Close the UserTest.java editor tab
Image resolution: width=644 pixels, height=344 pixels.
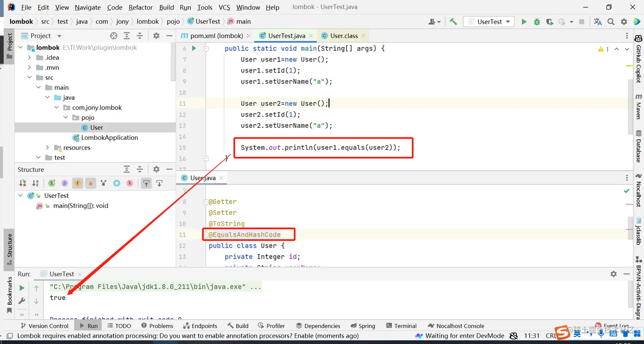click(x=310, y=36)
